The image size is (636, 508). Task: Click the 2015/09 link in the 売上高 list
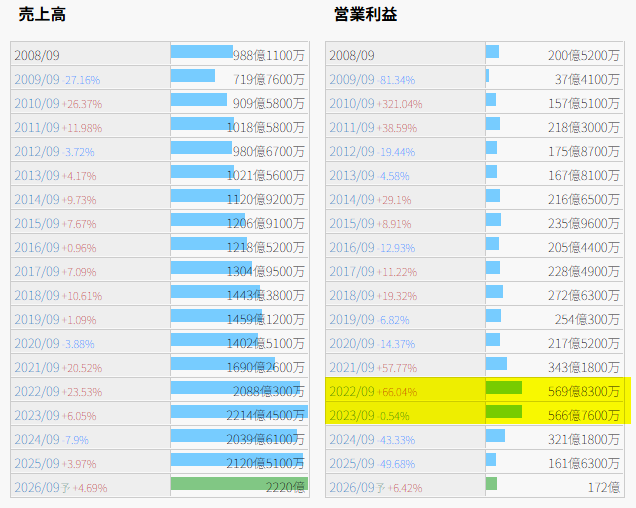pos(36,223)
